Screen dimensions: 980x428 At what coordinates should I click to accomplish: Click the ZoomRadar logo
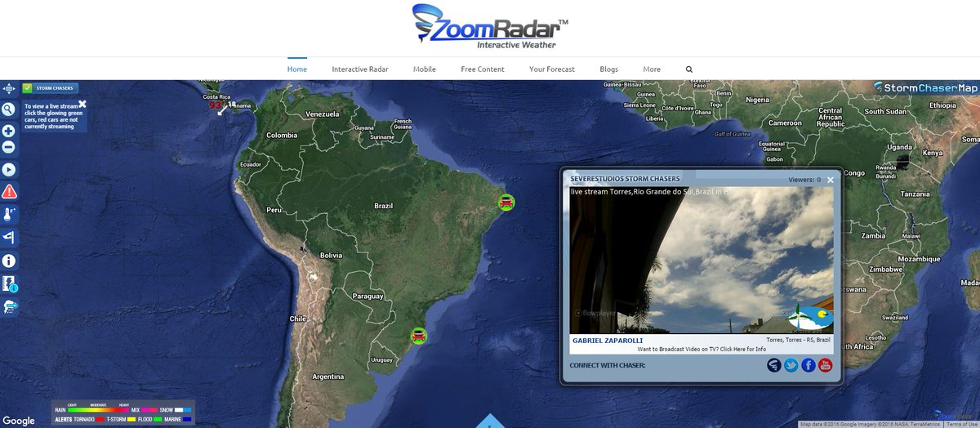tap(490, 28)
